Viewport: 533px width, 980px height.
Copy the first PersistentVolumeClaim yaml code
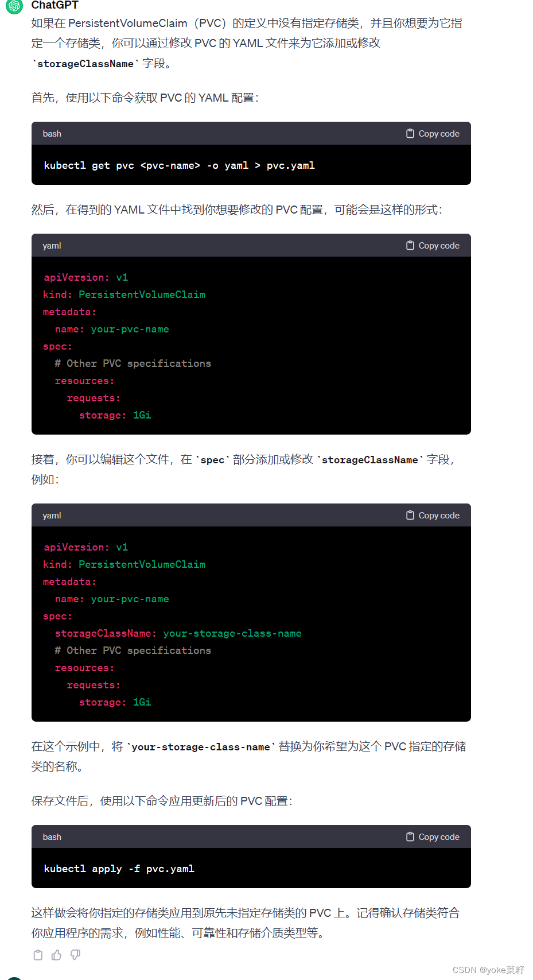point(433,246)
